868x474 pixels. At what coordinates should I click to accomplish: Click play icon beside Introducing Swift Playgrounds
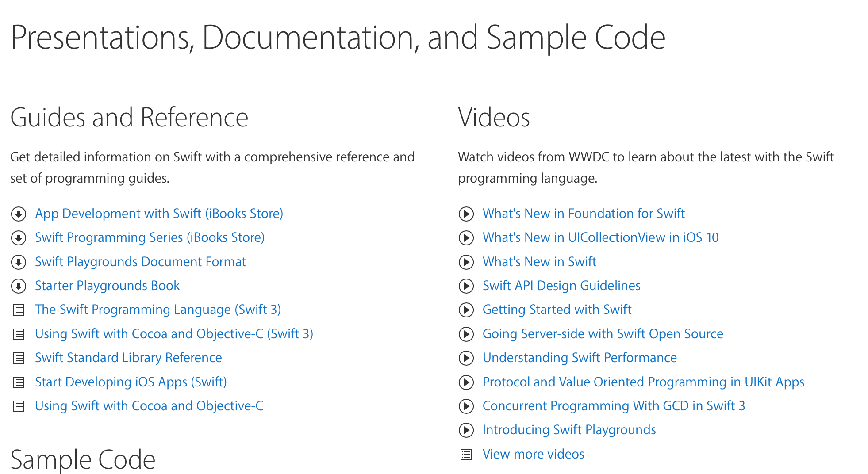click(466, 430)
